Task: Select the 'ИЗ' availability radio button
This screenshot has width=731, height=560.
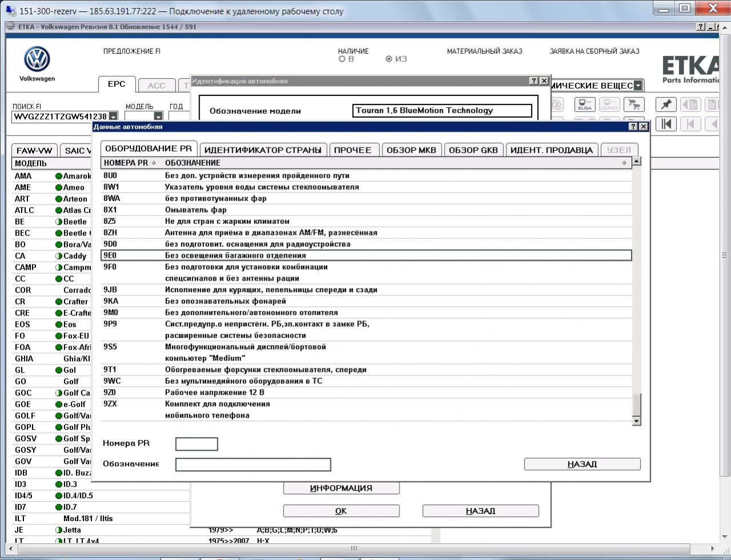Action: 389,59
